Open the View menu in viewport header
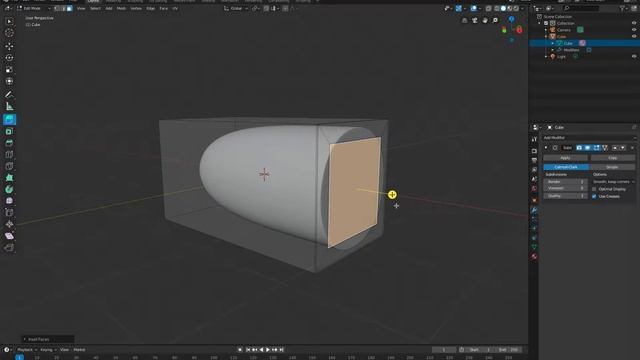 coord(81,8)
